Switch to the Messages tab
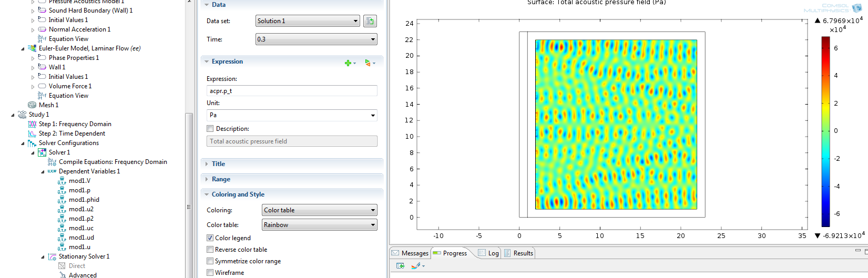The height and width of the screenshot is (278, 868). point(410,253)
